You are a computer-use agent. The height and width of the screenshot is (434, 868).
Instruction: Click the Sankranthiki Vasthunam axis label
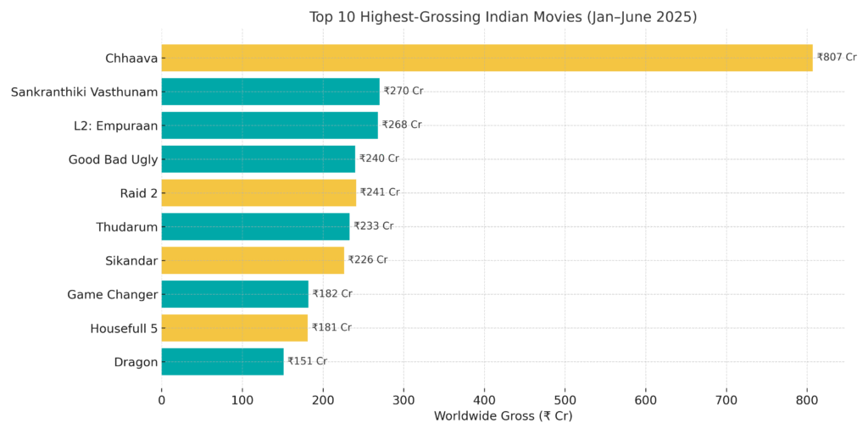coord(85,92)
